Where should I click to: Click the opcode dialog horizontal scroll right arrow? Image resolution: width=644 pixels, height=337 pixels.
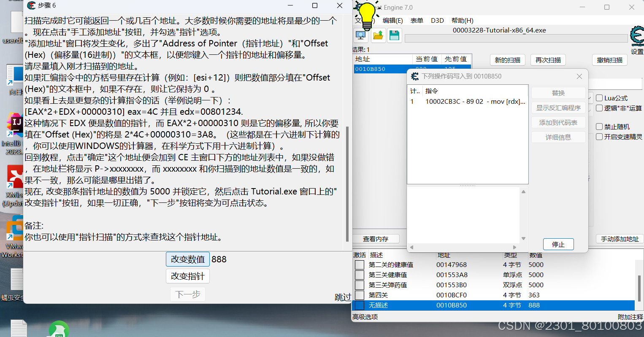tap(514, 247)
